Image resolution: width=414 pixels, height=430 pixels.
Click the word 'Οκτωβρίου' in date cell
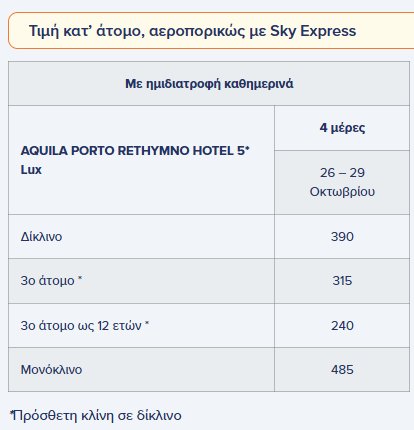tap(342, 192)
